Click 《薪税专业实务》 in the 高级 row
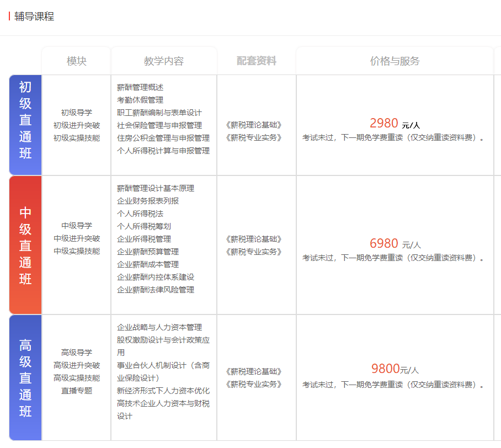 pos(253,385)
